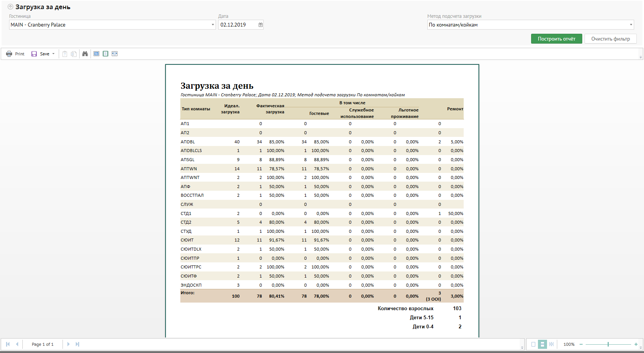This screenshot has width=644, height=353.
Task: Click the zoom slider handle
Action: click(608, 344)
